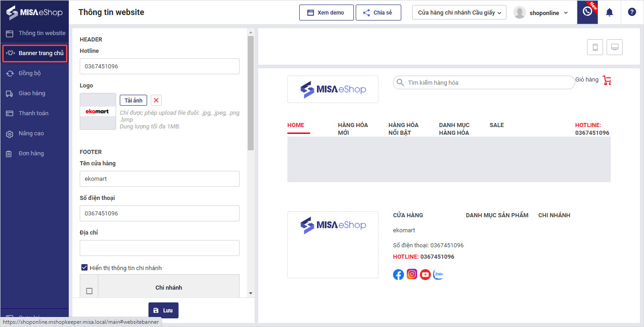Viewport: 644px width, 327px height.
Task: Click the footer HOTLINE: 0367451096 text
Action: click(x=424, y=257)
